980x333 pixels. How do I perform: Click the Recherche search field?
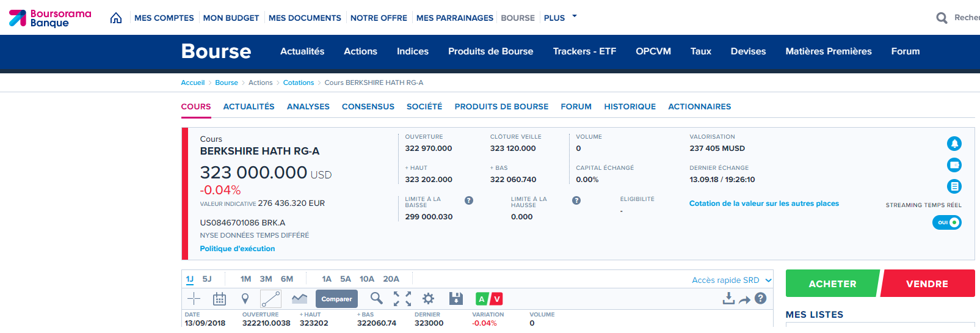click(967, 18)
